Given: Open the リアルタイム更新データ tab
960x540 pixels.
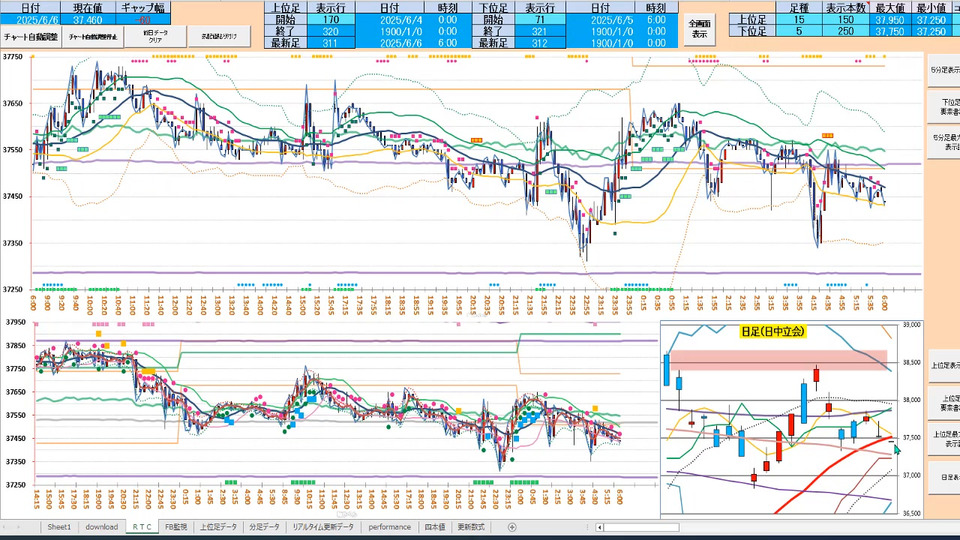Looking at the screenshot, I should tap(322, 527).
